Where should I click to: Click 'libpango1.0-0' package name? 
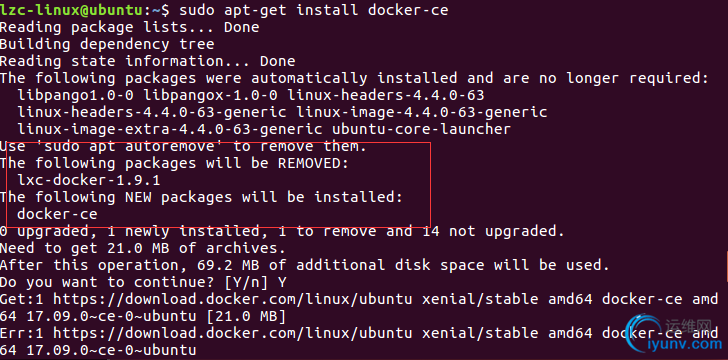[x=76, y=95]
